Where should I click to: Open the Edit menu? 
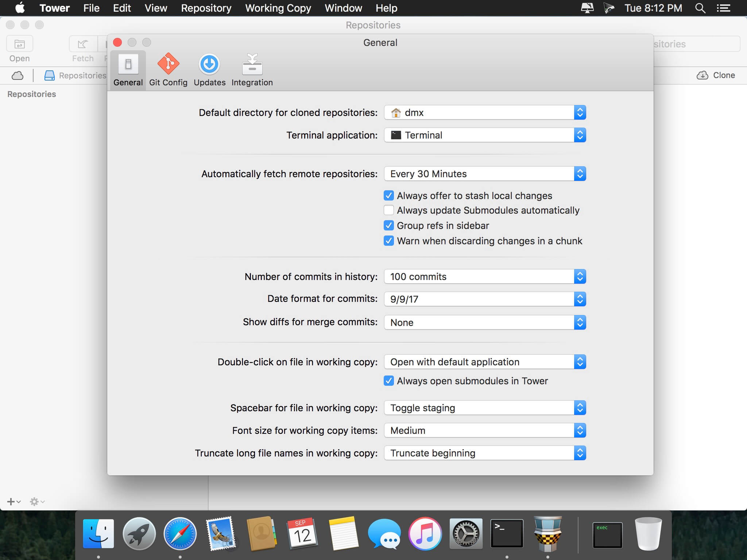click(122, 8)
